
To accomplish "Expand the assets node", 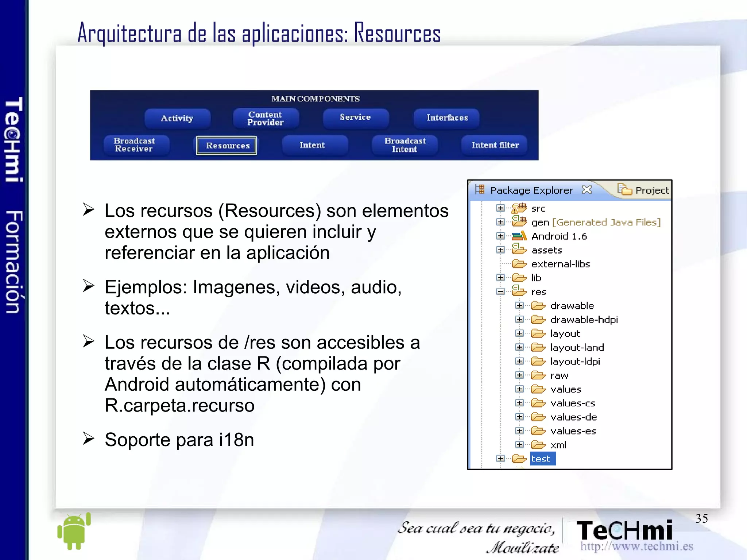I will 500,250.
